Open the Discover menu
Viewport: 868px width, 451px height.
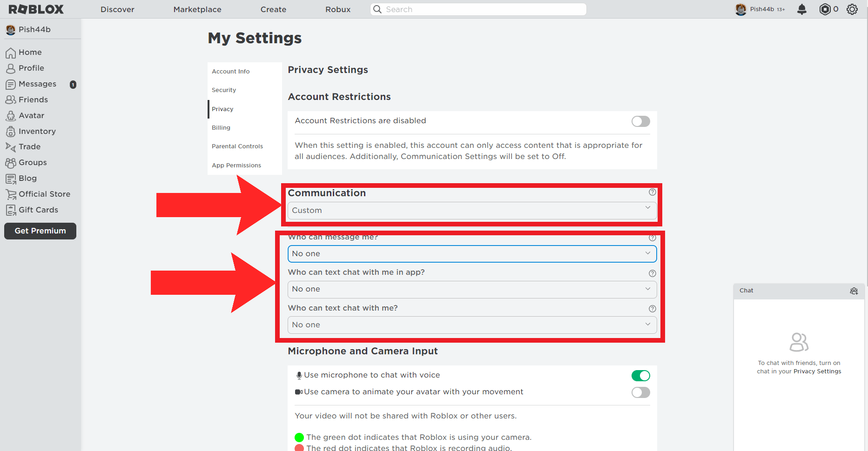click(x=117, y=9)
